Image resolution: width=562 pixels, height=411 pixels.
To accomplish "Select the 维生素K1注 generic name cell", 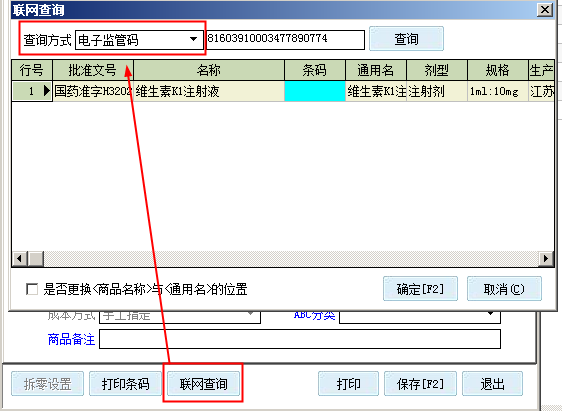I will click(376, 91).
